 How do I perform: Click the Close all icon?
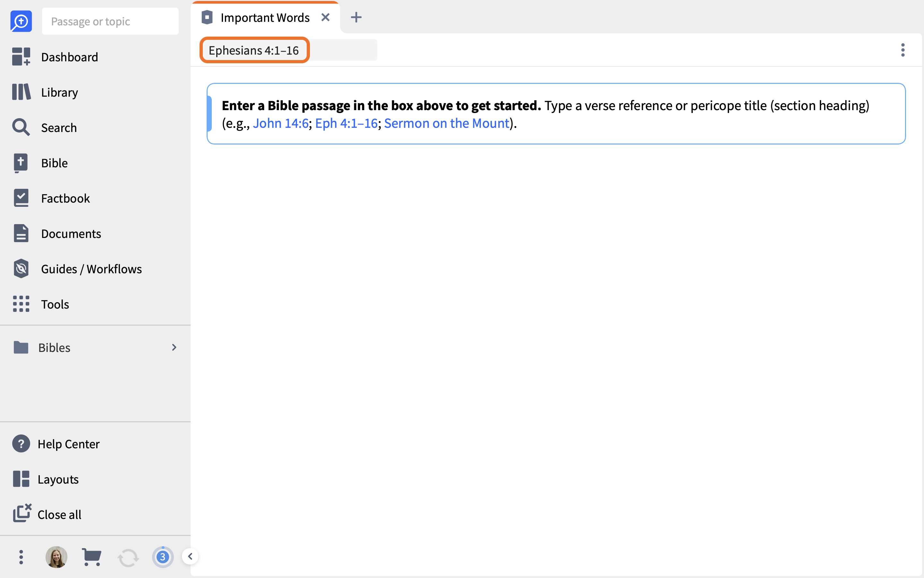coord(22,513)
